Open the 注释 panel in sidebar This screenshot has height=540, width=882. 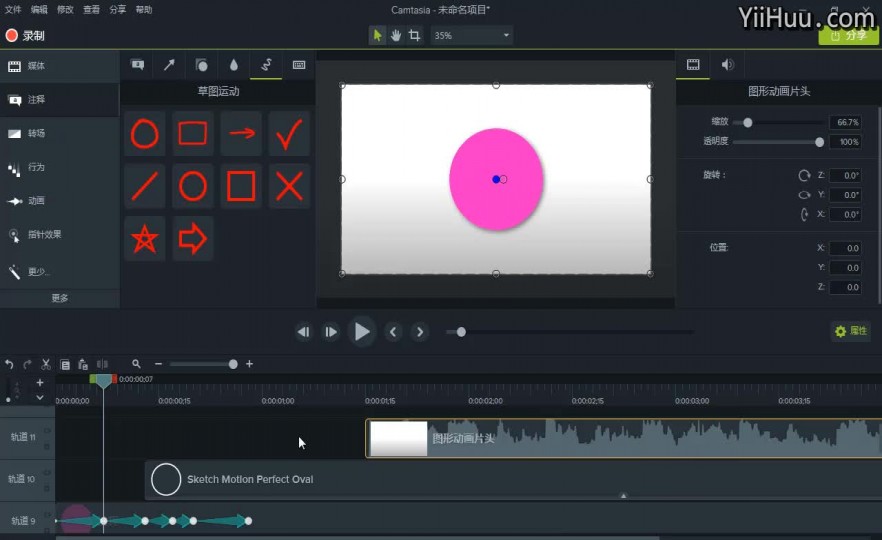coord(60,100)
